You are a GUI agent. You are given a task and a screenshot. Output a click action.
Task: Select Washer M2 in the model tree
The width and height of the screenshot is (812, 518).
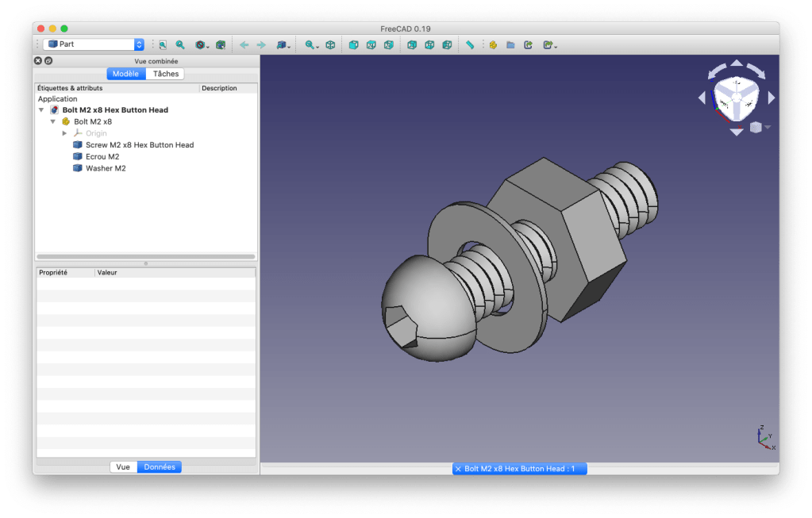(106, 168)
